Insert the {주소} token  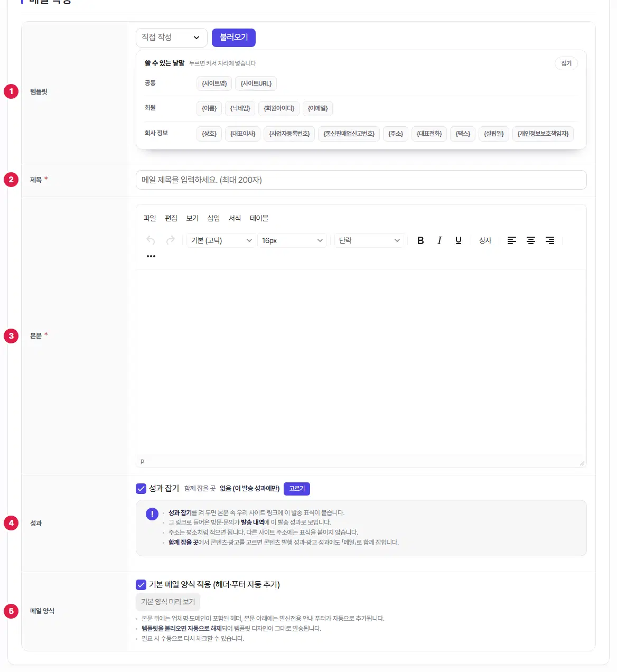tap(396, 134)
